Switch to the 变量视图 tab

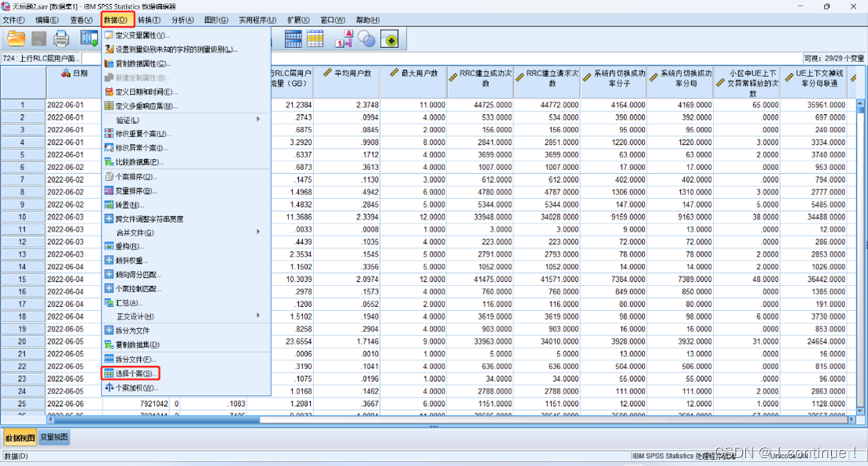(x=54, y=437)
